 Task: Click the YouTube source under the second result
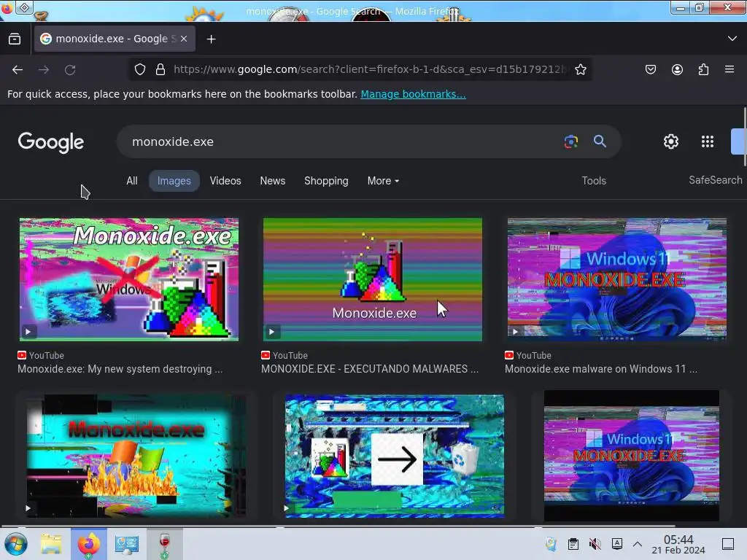coord(285,355)
